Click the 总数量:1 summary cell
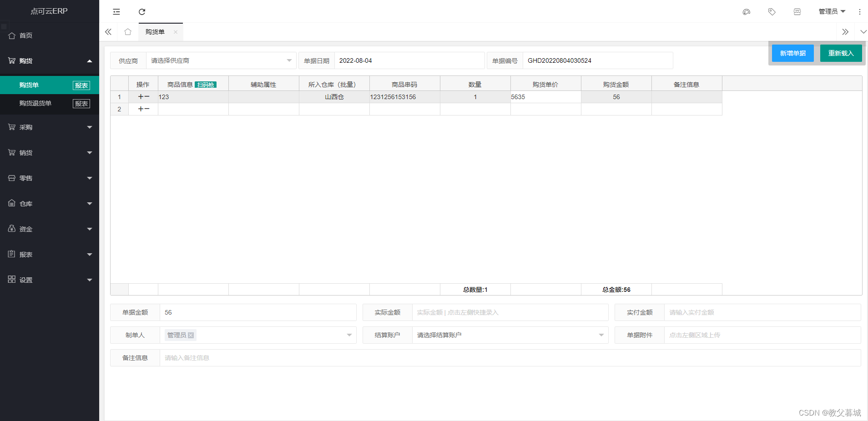This screenshot has height=421, width=868. [x=475, y=290]
